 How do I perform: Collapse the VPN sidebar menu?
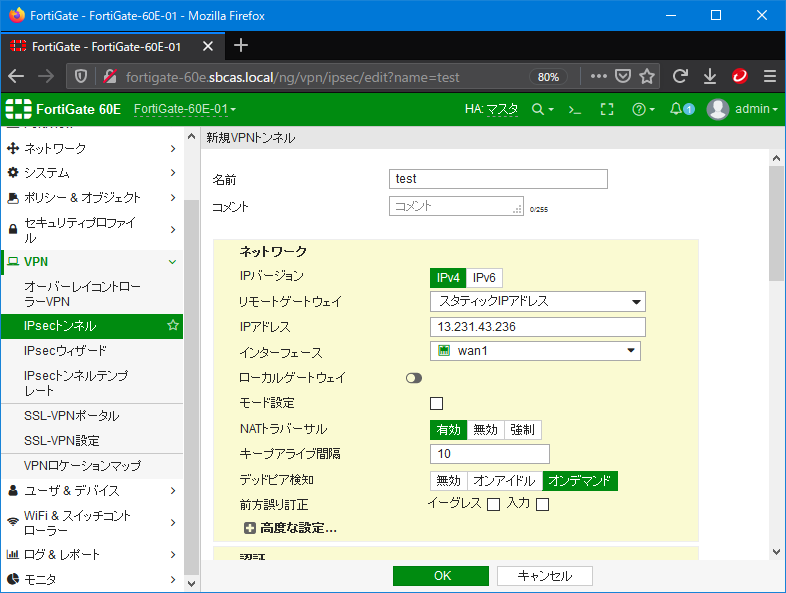92,262
